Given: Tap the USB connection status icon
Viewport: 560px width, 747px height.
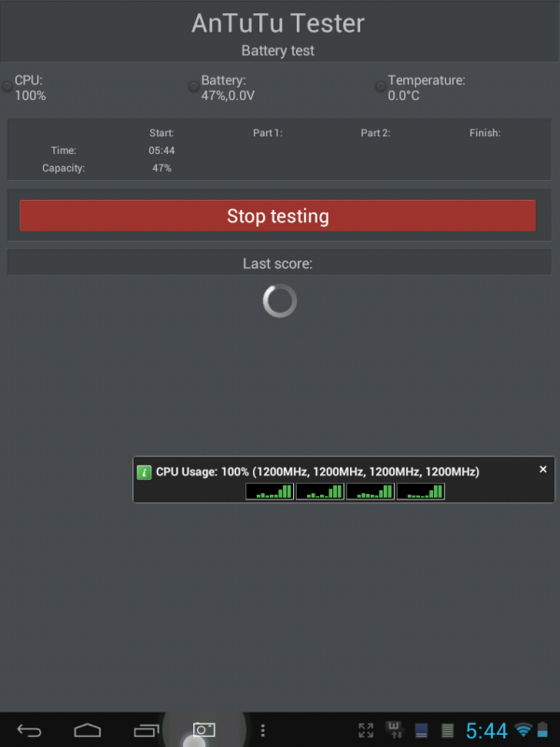Looking at the screenshot, I should [x=394, y=729].
